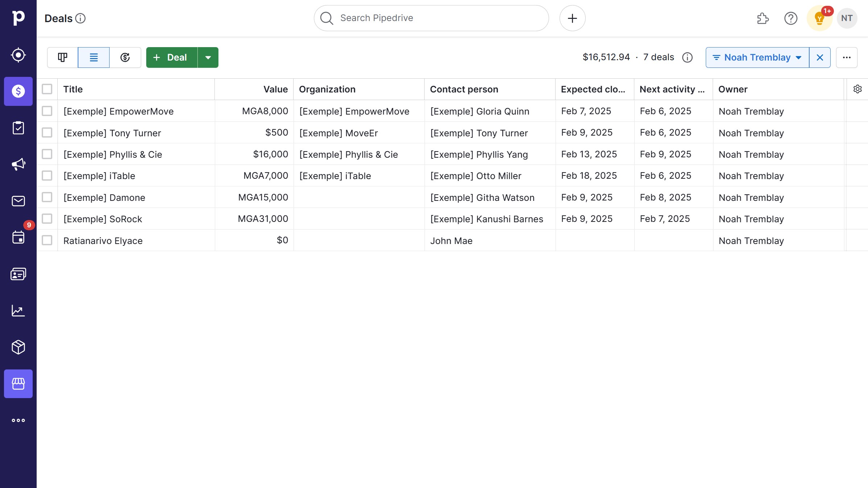Check the select-all checkbox in table header

pyautogui.click(x=47, y=89)
